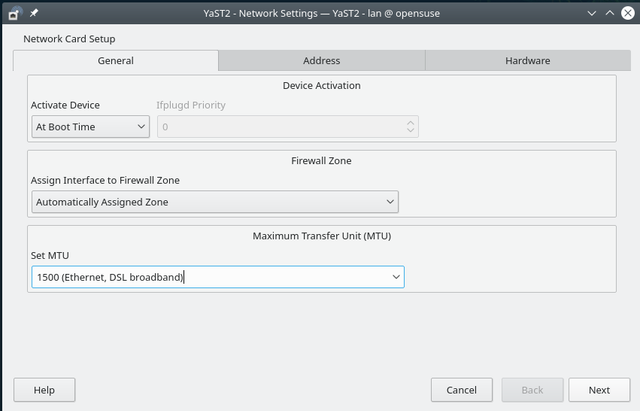Expand the Set MTU dropdown arrow

[x=396, y=277]
